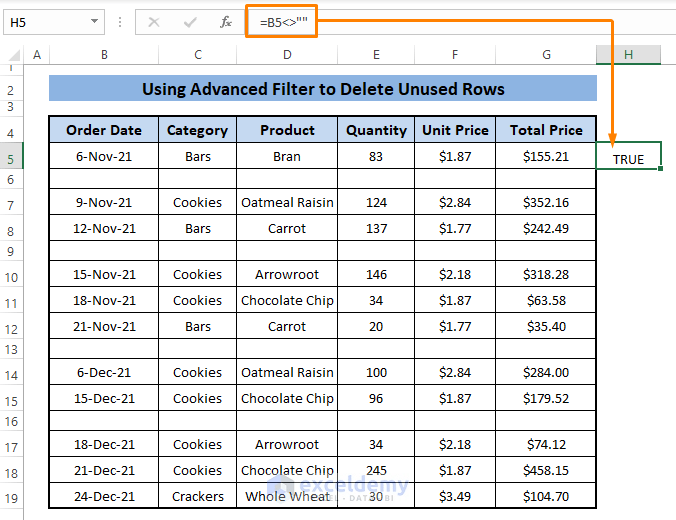Click the date cell 15-Nov-21
Screen dimensions: 676x520
click(104, 274)
